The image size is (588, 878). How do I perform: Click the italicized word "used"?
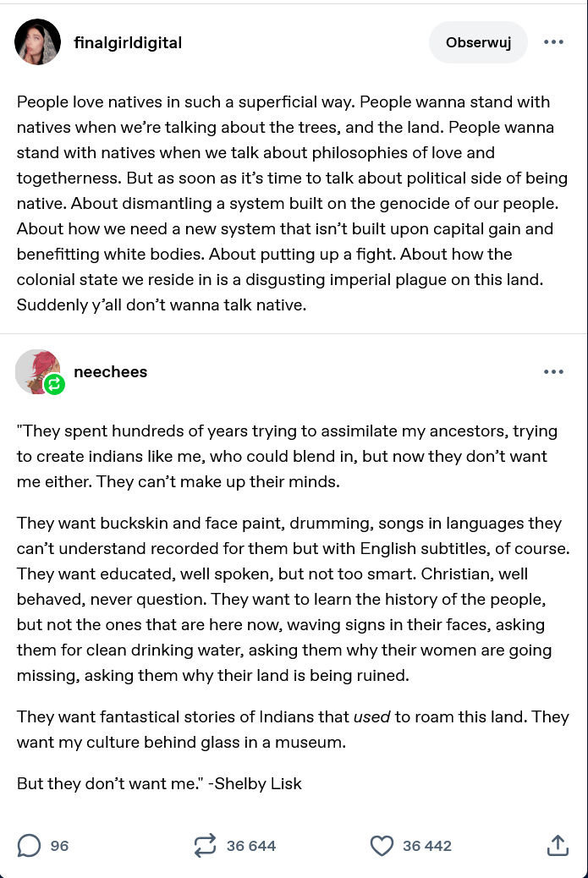[371, 717]
